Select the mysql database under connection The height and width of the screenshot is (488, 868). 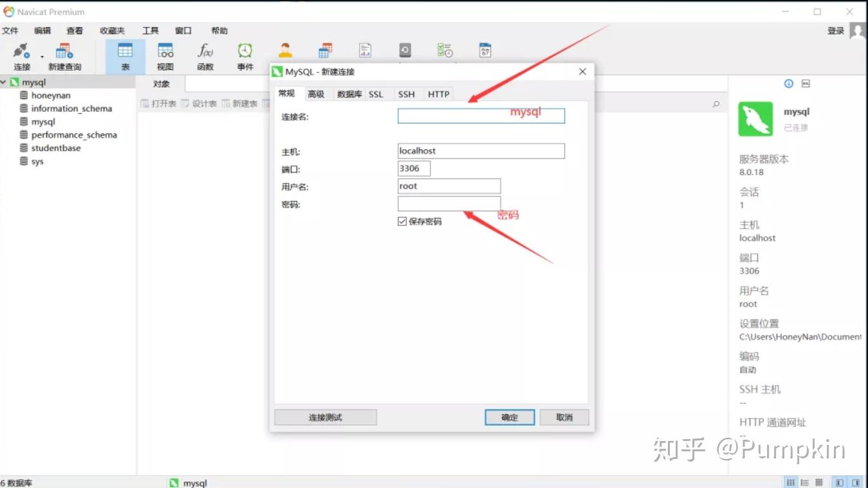(x=43, y=122)
